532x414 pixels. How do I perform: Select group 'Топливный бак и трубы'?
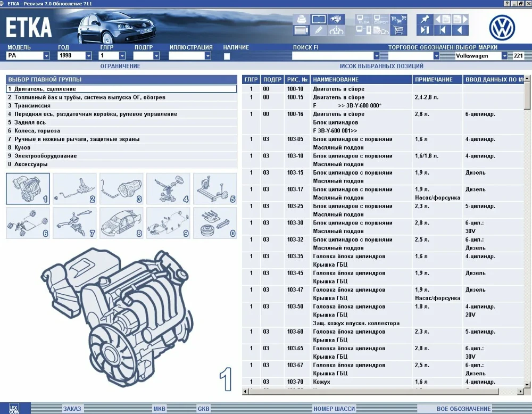(x=121, y=97)
